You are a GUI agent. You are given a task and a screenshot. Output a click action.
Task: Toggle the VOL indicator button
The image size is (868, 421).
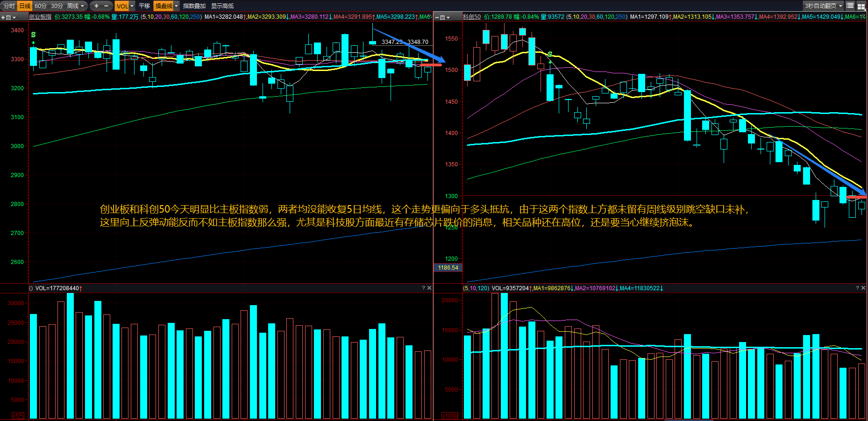point(122,6)
